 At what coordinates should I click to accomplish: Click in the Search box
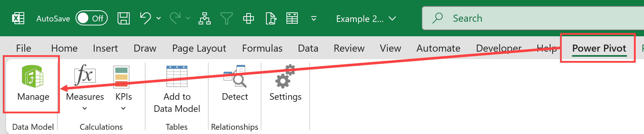pyautogui.click(x=530, y=18)
